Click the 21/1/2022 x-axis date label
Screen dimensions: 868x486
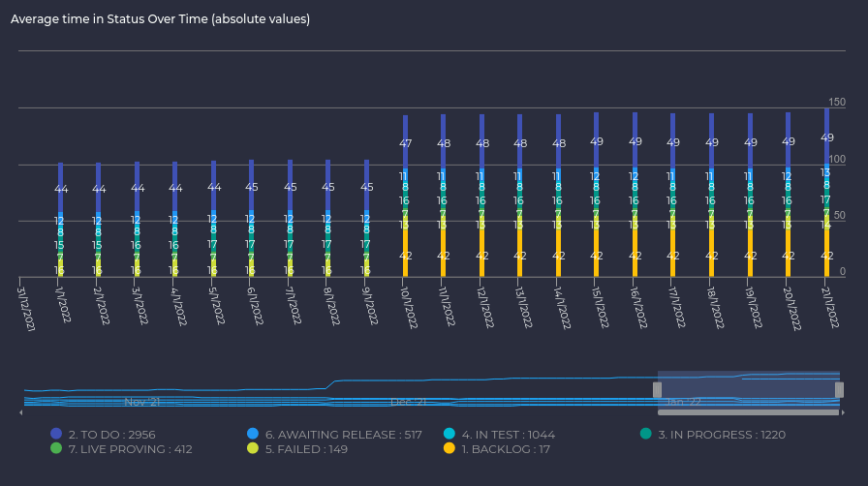(x=830, y=308)
